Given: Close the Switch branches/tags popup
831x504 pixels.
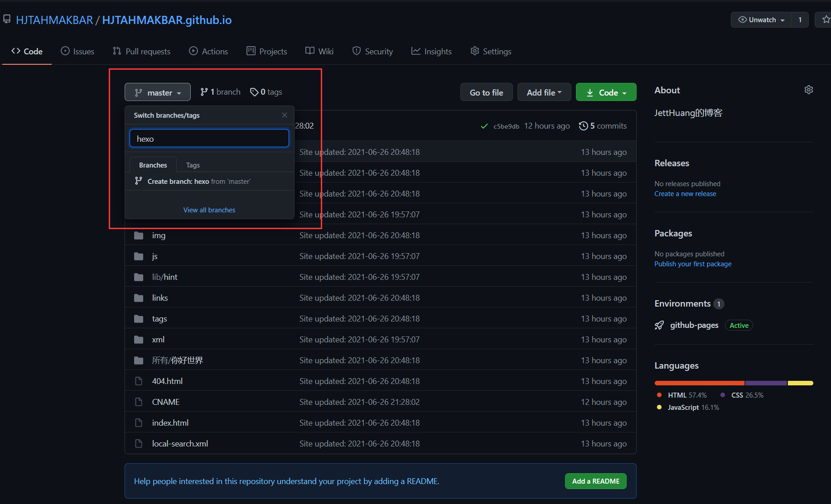Looking at the screenshot, I should [x=284, y=115].
